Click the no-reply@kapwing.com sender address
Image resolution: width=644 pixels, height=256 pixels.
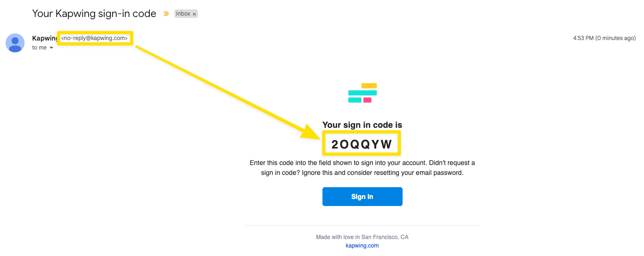coord(94,38)
